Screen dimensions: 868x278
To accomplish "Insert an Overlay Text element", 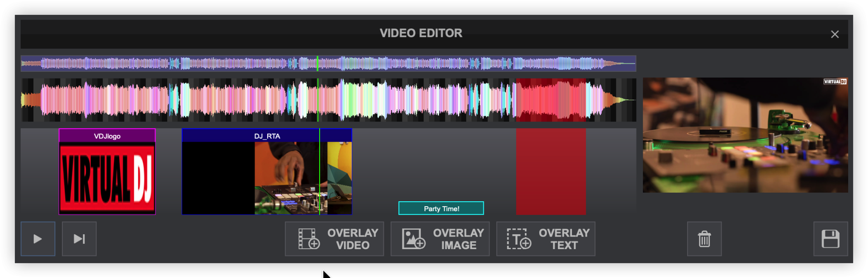I will (546, 239).
